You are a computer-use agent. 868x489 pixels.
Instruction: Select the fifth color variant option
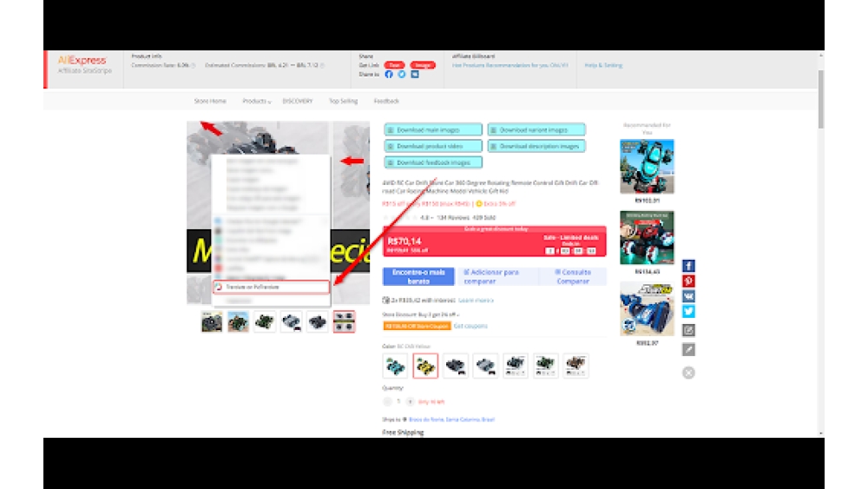[x=516, y=366]
